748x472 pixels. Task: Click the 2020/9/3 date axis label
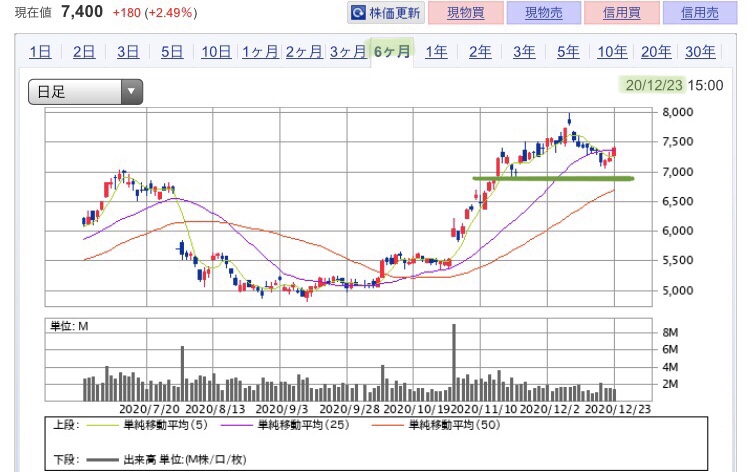282,409
